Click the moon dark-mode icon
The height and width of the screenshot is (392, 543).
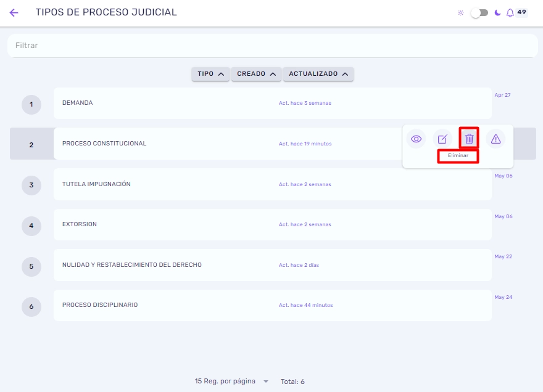click(497, 13)
